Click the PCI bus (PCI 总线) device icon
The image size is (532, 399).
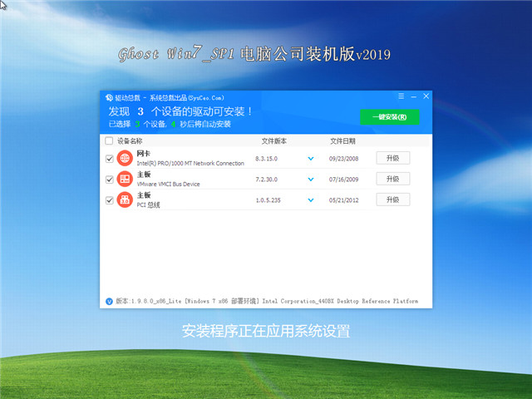pos(125,199)
